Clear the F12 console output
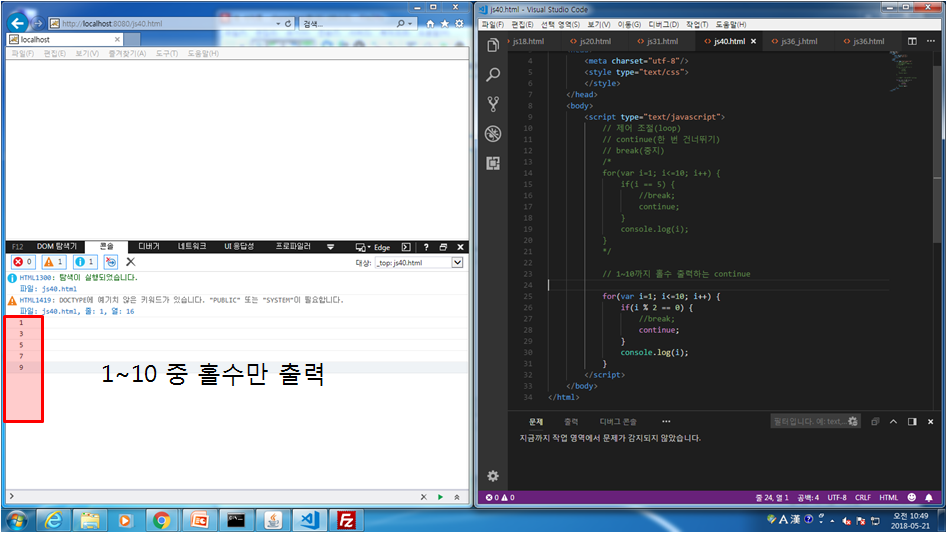947x533 pixels. 130,261
